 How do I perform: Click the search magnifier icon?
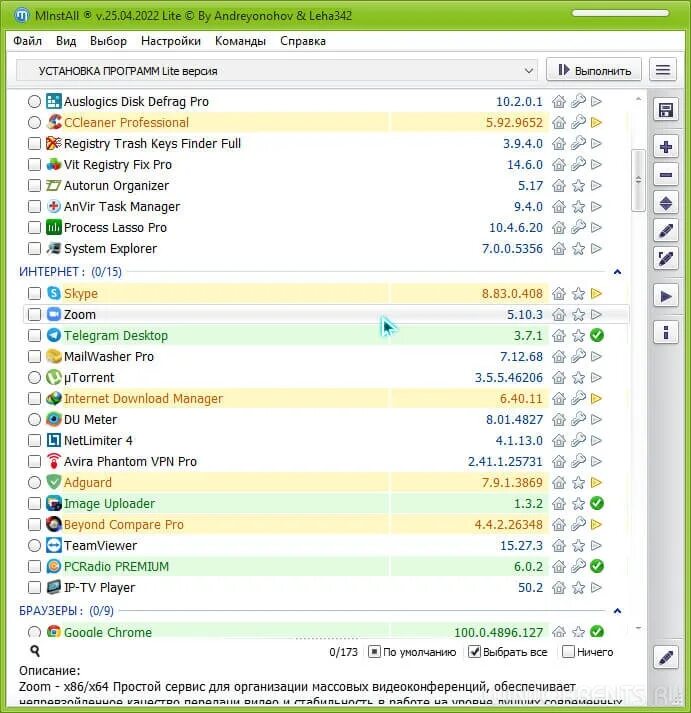pyautogui.click(x=35, y=651)
